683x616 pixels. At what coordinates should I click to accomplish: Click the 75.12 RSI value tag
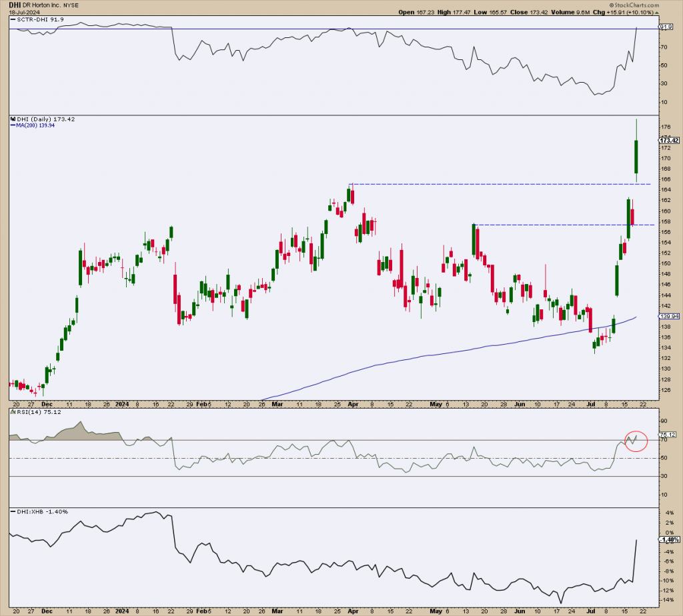(667, 435)
